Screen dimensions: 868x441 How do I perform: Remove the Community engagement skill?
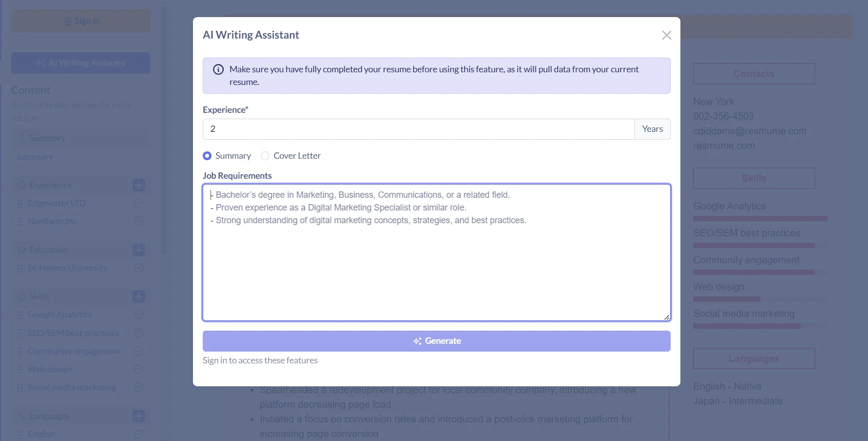point(139,351)
